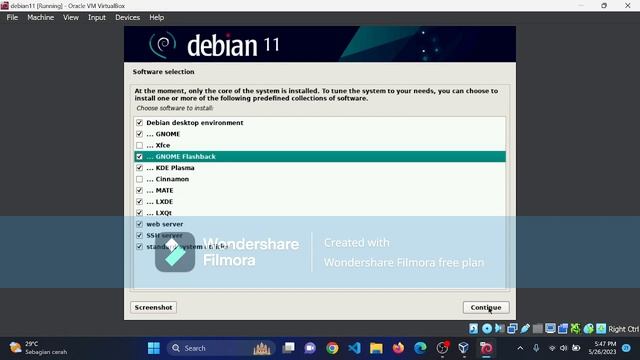The height and width of the screenshot is (360, 640).
Task: Click the Debian VM taskbar icon
Action: point(486,348)
